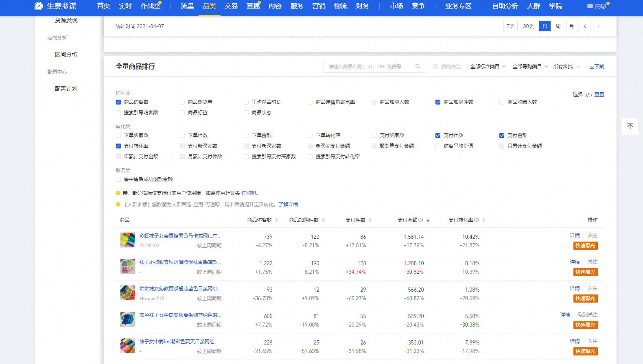Screen dimensions: 643x364
Task: Uncheck the 商品访客数 checkbox
Action: click(x=118, y=102)
